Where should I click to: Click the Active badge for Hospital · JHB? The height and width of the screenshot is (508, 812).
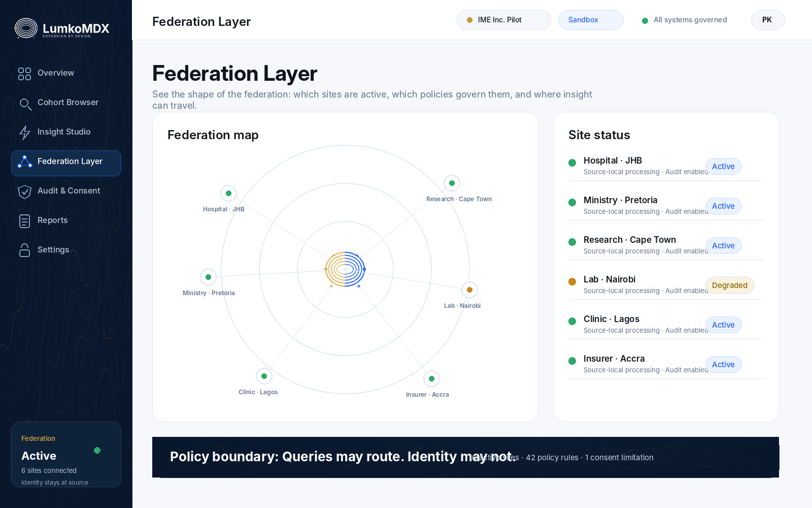[723, 166]
